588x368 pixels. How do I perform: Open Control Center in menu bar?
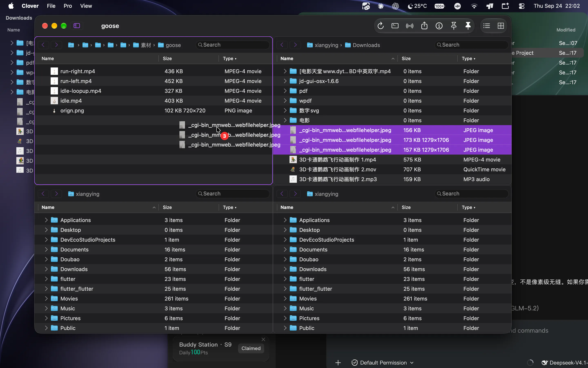tap(521, 6)
